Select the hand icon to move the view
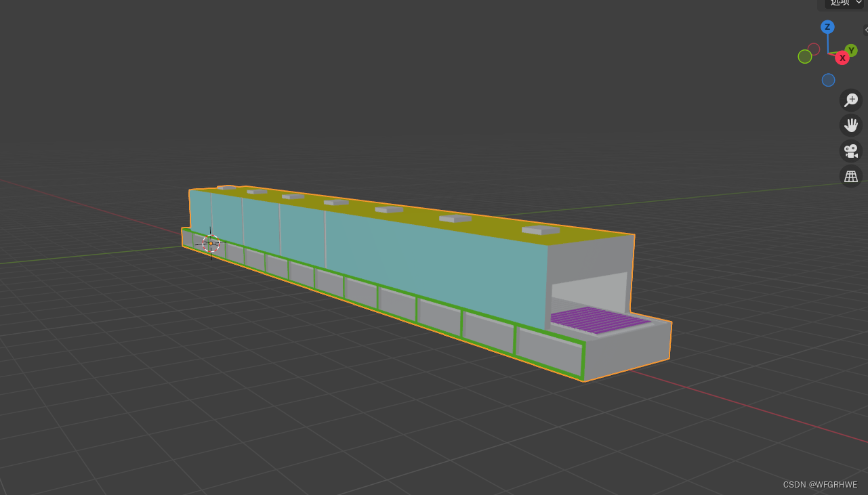868x495 pixels. click(850, 125)
